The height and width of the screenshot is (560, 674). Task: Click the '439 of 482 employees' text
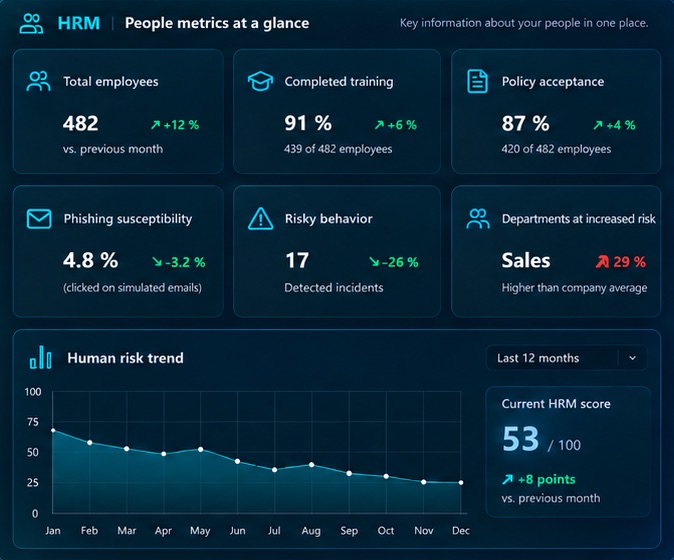(x=338, y=149)
